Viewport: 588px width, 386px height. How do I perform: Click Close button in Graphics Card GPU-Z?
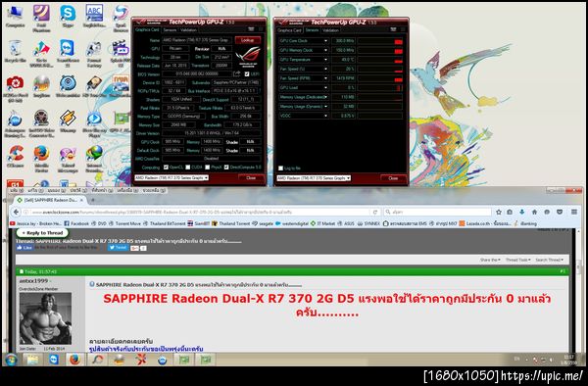[x=251, y=178]
